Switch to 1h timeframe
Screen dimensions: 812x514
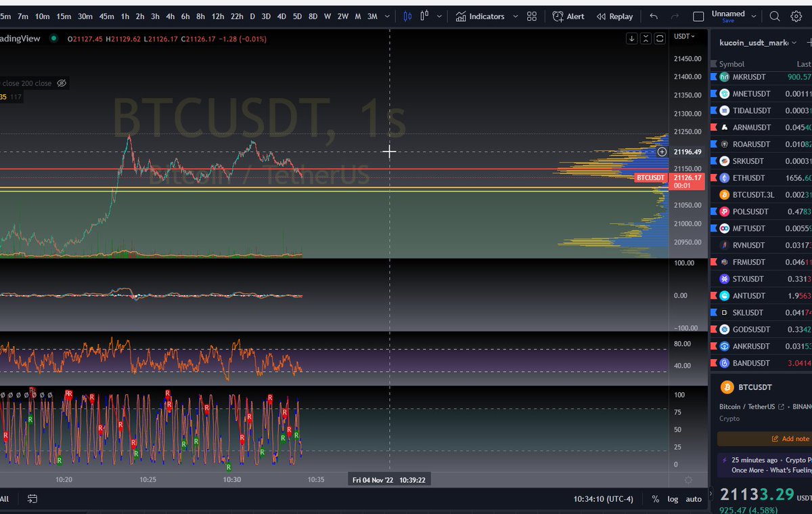(x=125, y=16)
